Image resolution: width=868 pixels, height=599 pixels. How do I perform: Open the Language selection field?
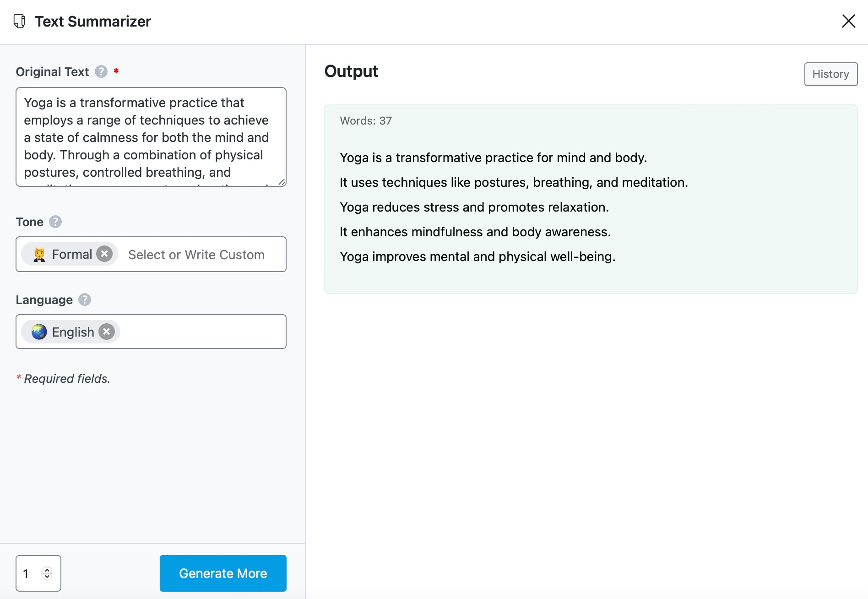[x=151, y=332]
